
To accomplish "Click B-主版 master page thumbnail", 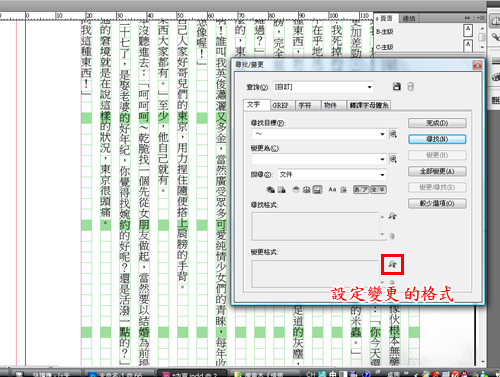I will [x=468, y=31].
